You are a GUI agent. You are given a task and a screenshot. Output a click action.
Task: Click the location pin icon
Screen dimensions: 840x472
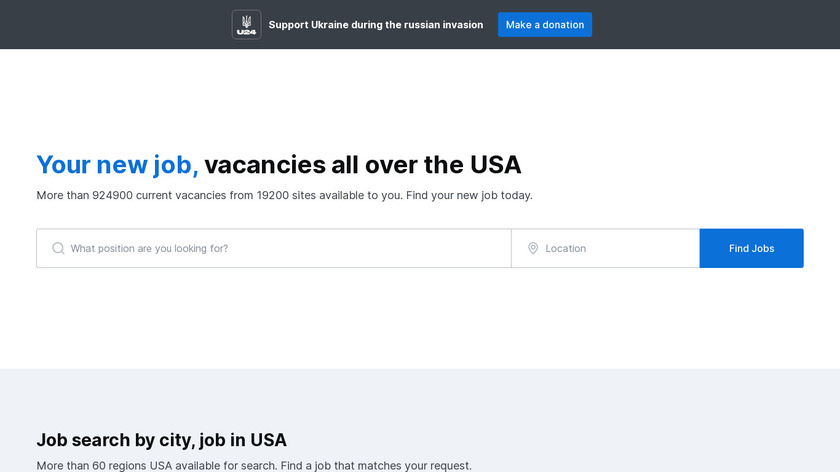(533, 248)
